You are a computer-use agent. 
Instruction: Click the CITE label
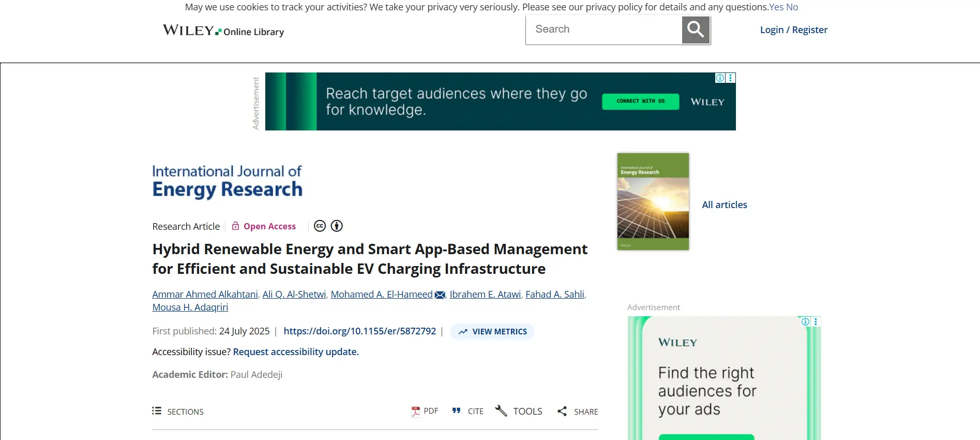[x=476, y=412]
